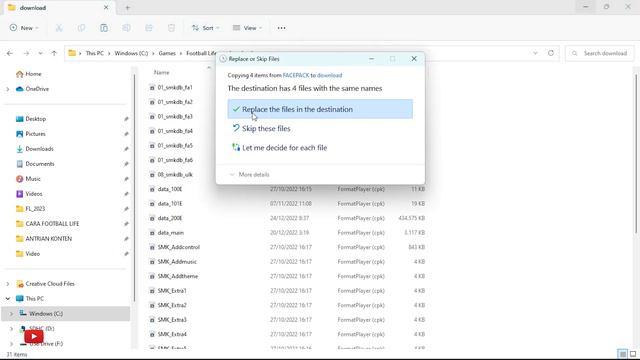Open a new tab with plus icon
640x360 pixels.
pos(127,7)
